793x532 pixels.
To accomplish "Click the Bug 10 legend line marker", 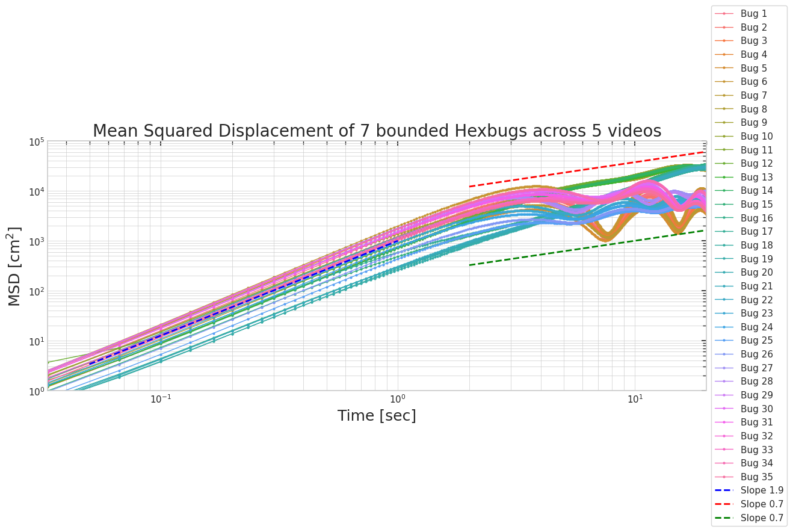I will click(724, 136).
